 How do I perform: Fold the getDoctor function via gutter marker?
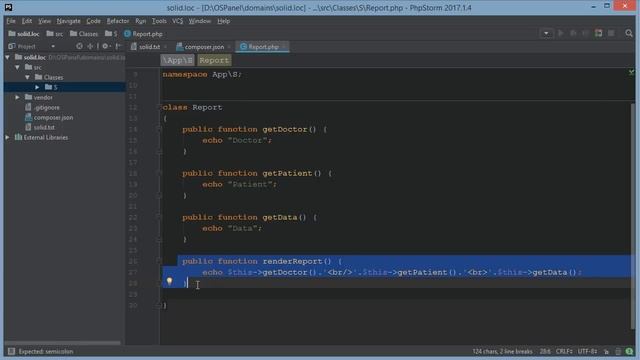159,129
